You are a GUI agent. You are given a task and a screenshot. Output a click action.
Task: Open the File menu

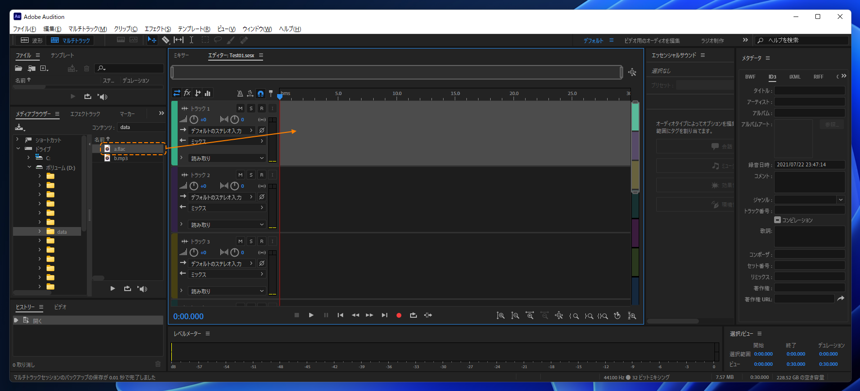24,29
